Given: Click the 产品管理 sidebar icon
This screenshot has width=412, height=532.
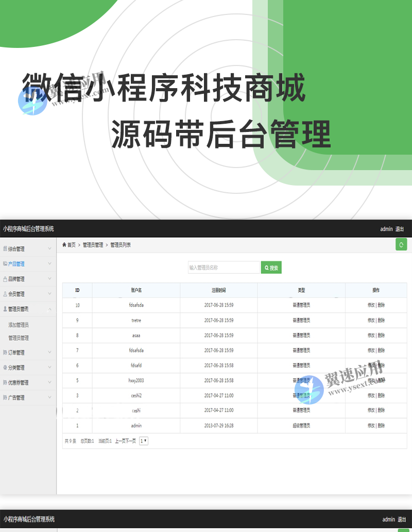Looking at the screenshot, I should [x=5, y=263].
